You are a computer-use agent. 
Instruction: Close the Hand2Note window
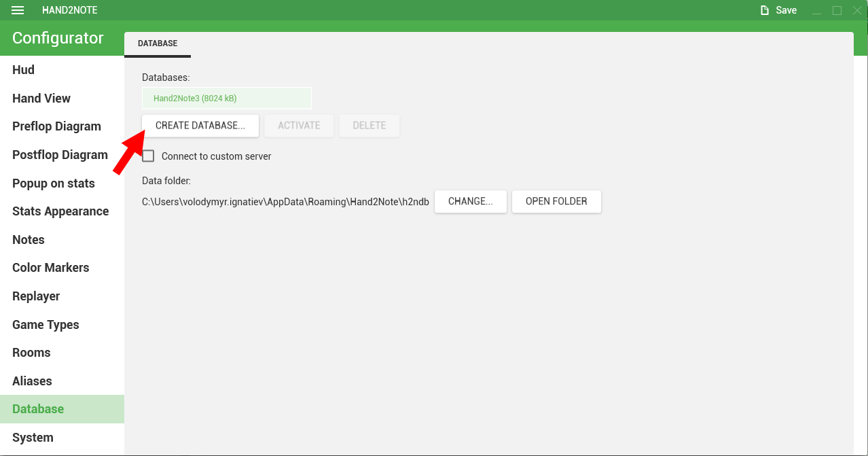[x=856, y=10]
